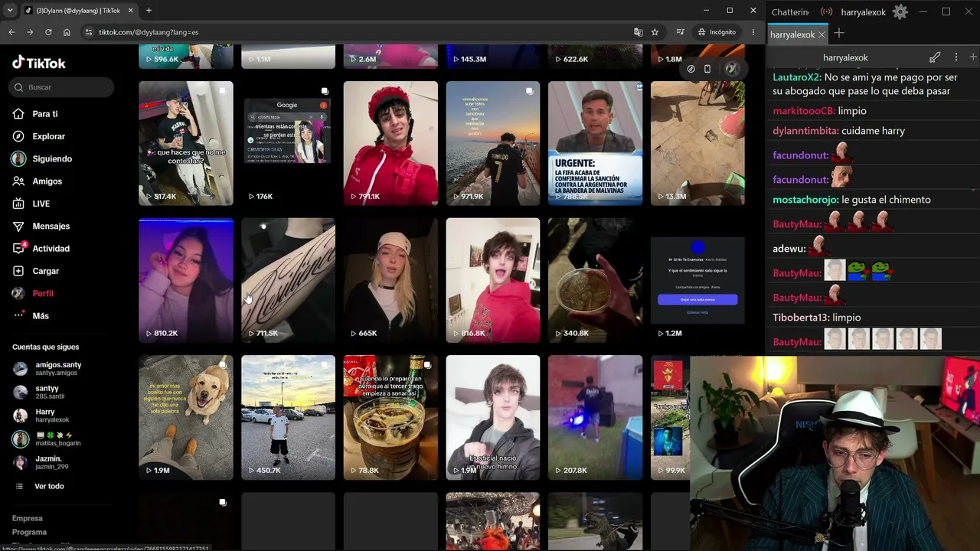
Task: Bookmark this page with the star icon
Action: coord(655,32)
